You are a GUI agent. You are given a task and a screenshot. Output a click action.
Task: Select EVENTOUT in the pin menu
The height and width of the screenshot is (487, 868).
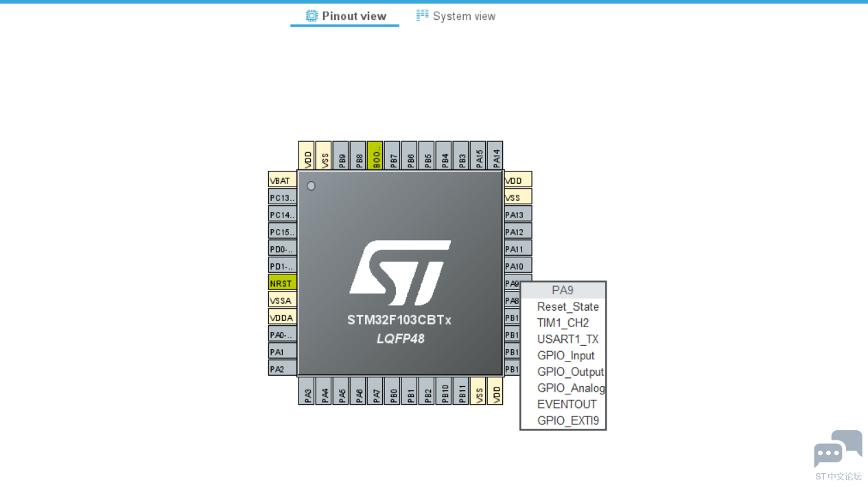(x=567, y=405)
